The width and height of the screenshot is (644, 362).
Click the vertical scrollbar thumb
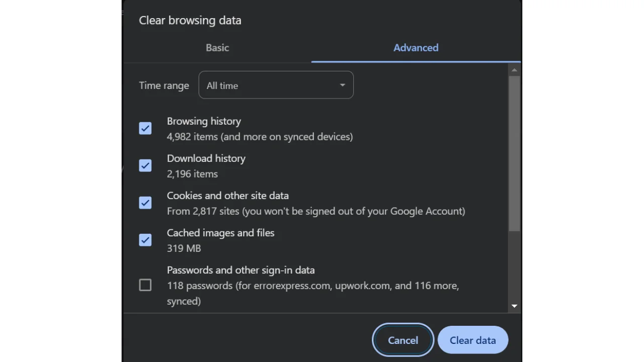(514, 151)
